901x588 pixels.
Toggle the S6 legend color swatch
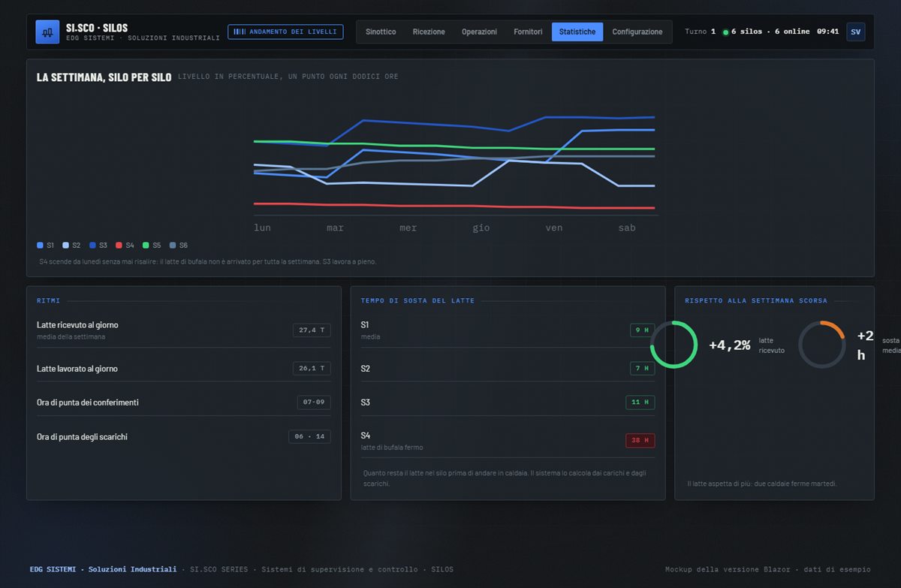173,246
